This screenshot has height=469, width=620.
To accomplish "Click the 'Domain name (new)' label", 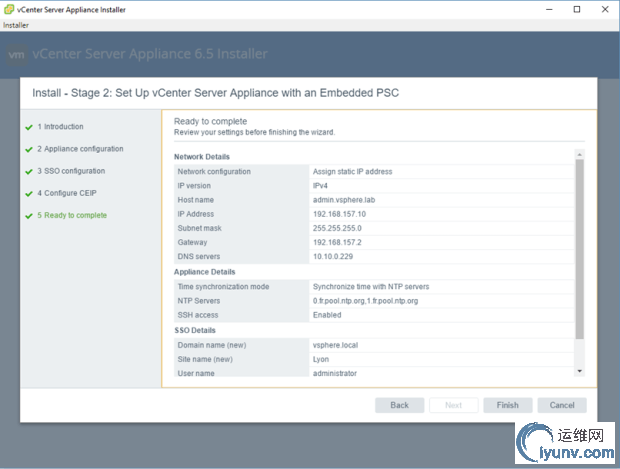I will [212, 345].
